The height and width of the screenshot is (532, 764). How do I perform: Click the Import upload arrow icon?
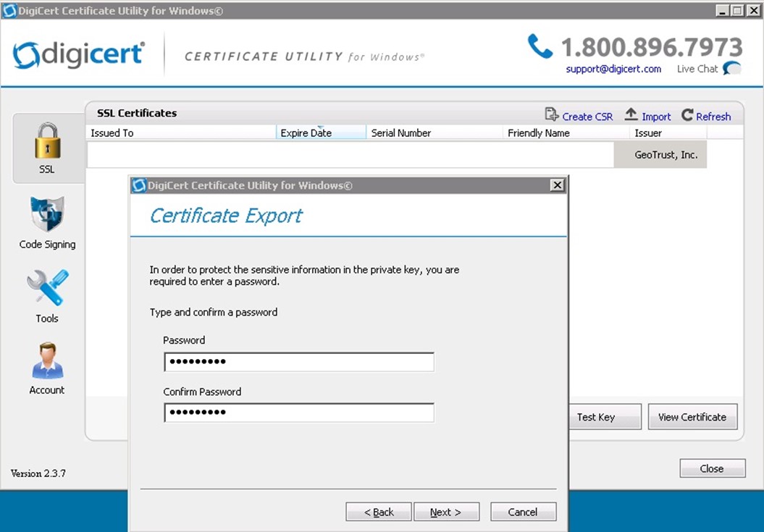click(631, 114)
